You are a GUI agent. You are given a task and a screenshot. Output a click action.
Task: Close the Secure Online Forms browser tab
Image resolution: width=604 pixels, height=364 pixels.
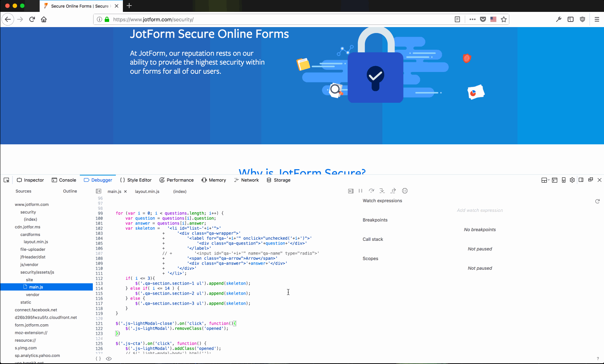pos(117,6)
